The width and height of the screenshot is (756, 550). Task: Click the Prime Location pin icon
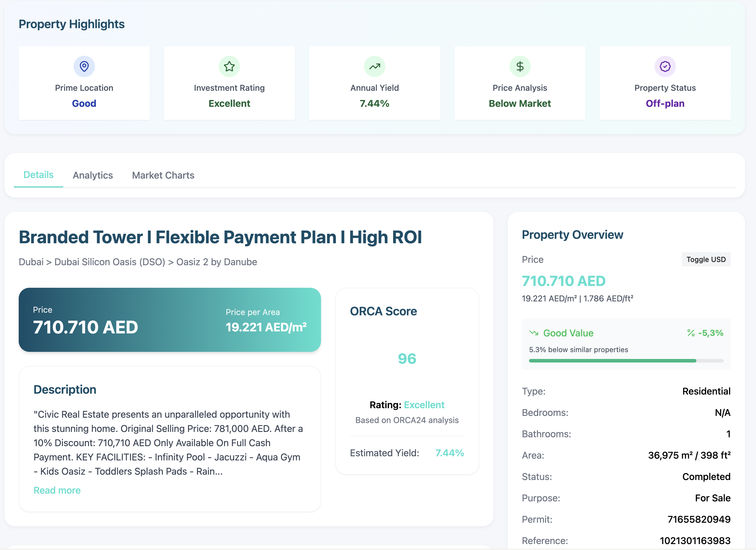pyautogui.click(x=84, y=66)
